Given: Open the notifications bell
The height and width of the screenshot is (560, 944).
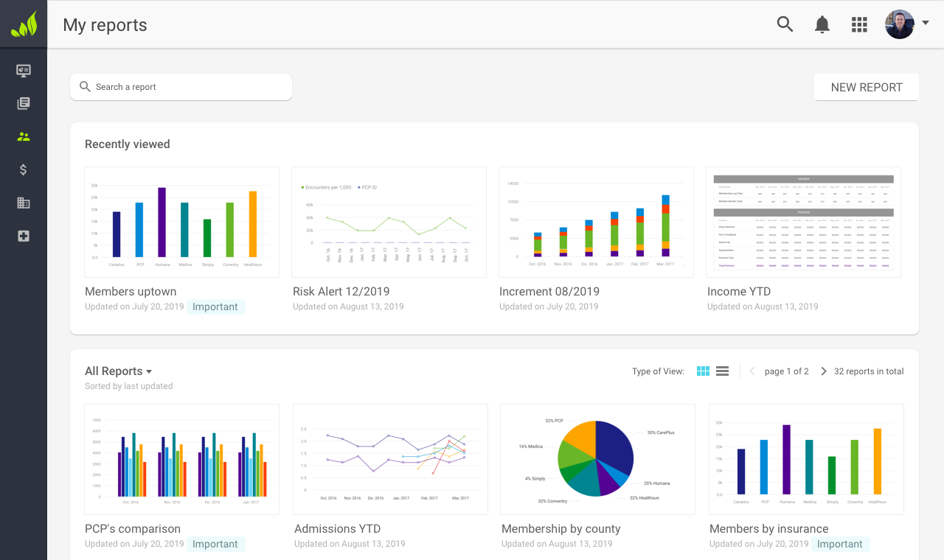Looking at the screenshot, I should click(822, 24).
